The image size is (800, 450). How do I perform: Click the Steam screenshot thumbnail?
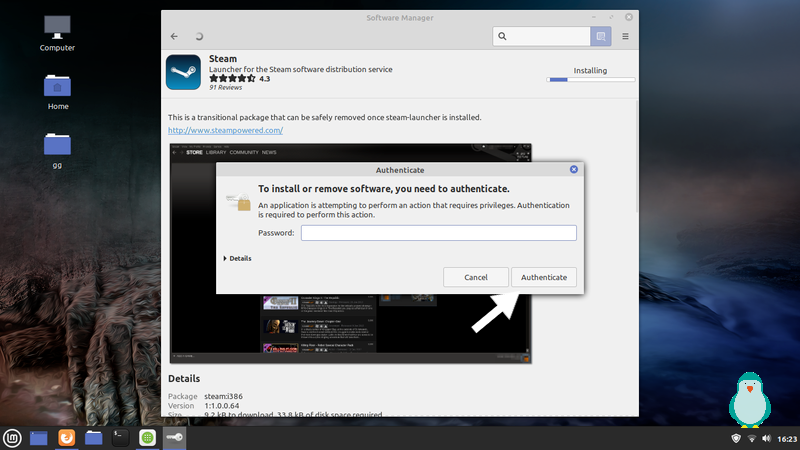351,327
